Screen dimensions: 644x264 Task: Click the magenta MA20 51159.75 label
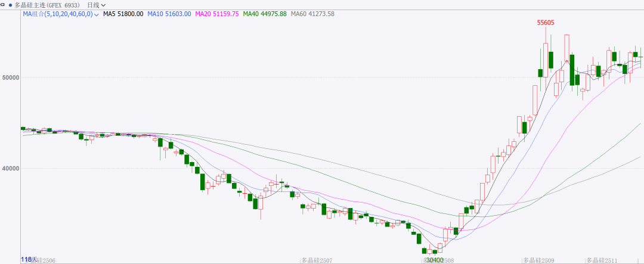click(x=217, y=14)
